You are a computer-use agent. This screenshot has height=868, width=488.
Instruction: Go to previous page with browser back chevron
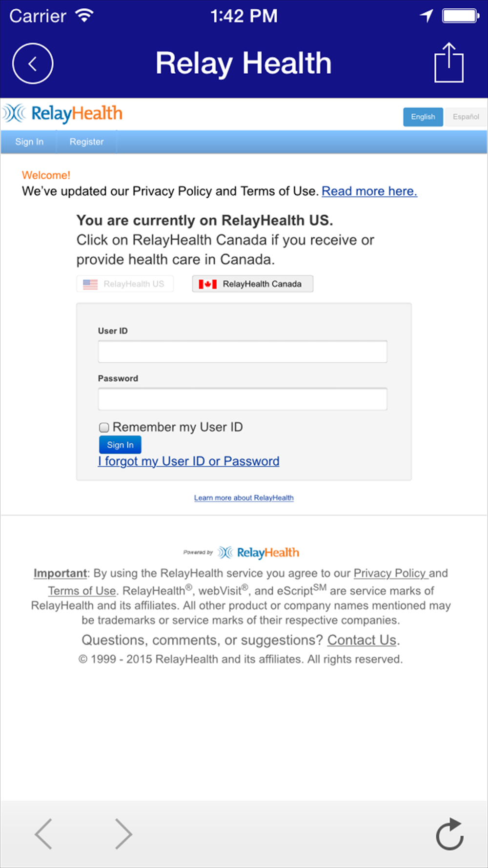(x=44, y=834)
